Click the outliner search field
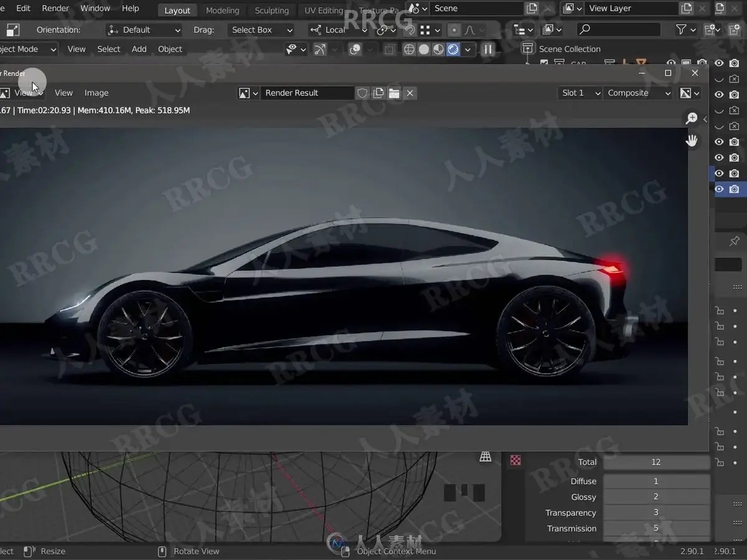This screenshot has height=560, width=747. point(618,29)
